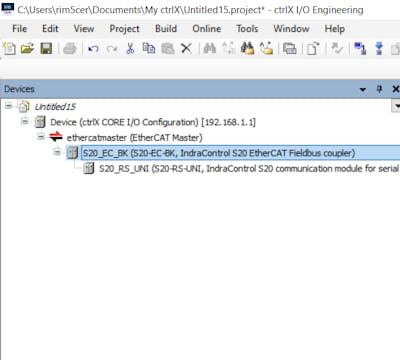Click the Copy toolbar icon

149,49
